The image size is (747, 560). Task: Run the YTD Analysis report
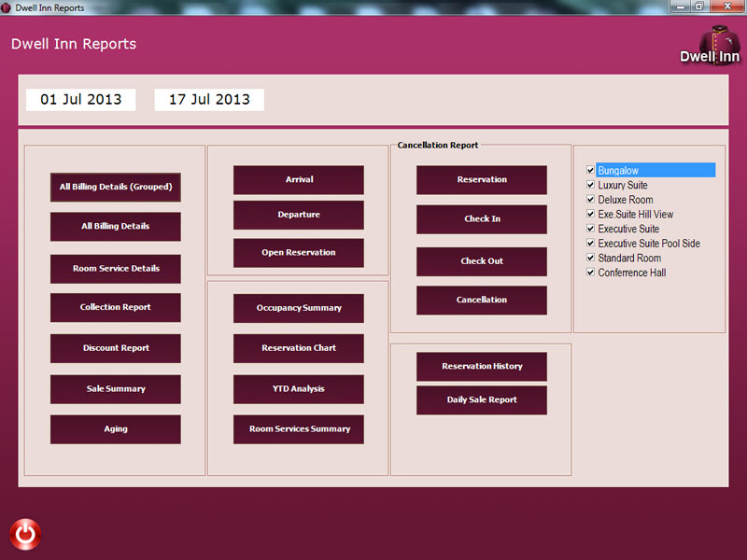[x=299, y=389]
